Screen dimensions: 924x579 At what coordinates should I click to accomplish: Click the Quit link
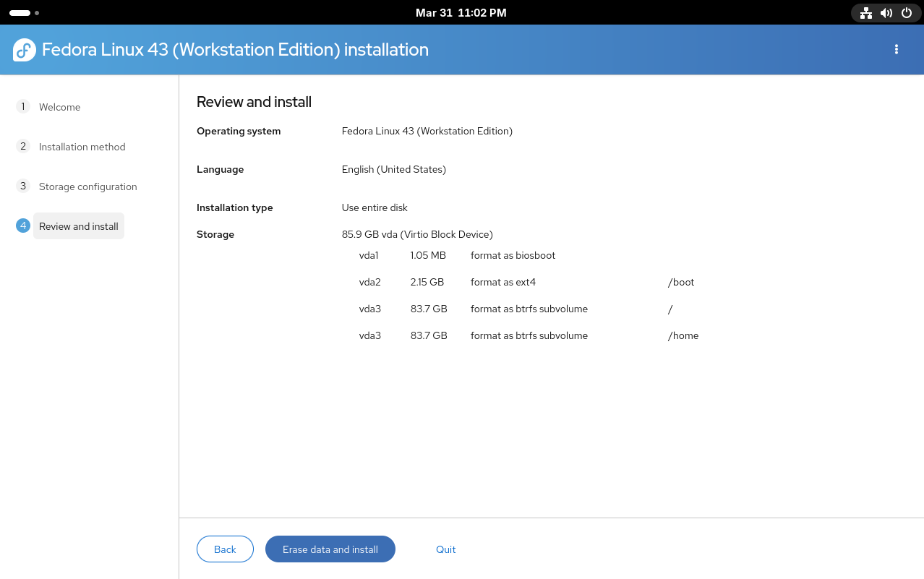pos(446,549)
